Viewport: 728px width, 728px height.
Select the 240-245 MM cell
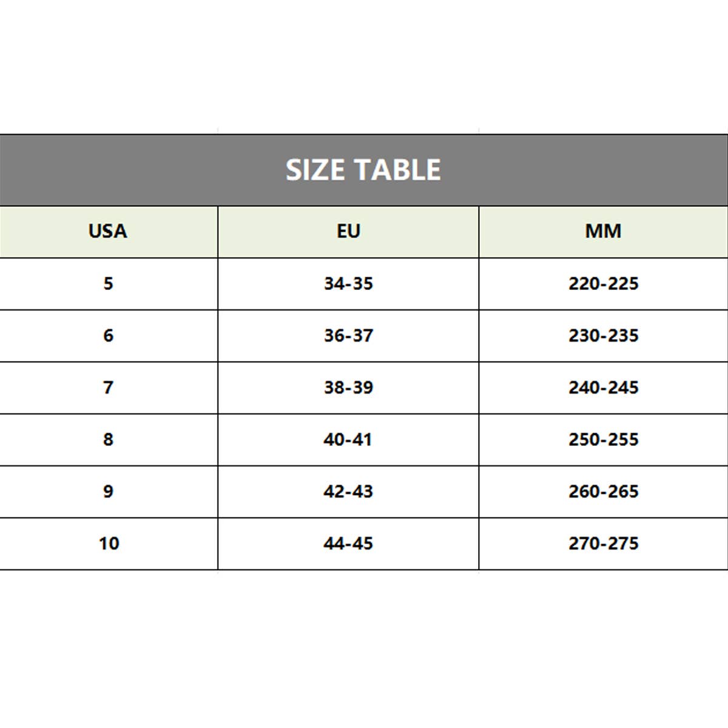click(603, 388)
